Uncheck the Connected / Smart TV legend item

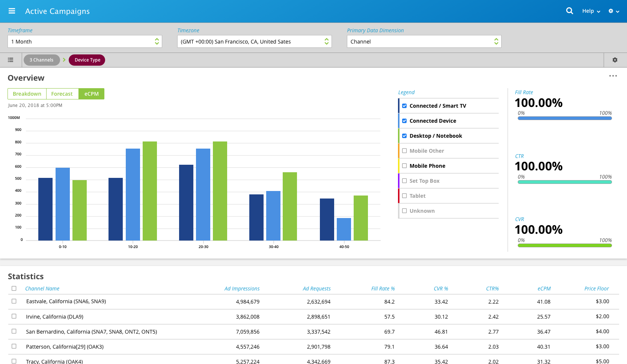(x=404, y=106)
